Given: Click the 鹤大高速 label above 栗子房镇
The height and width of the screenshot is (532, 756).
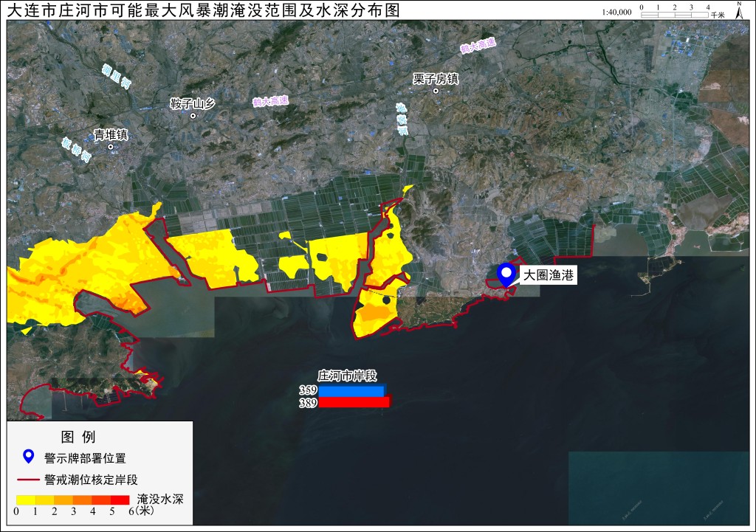Looking at the screenshot, I should [x=478, y=46].
